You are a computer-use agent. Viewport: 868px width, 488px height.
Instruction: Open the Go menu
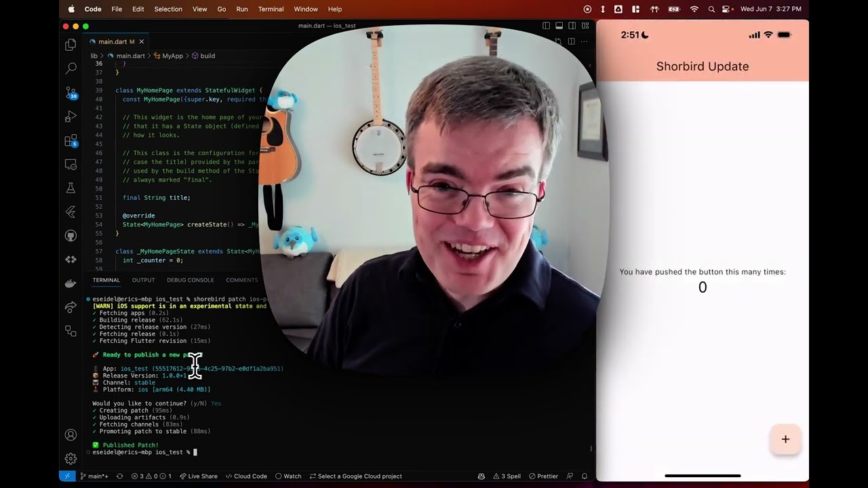pos(221,9)
